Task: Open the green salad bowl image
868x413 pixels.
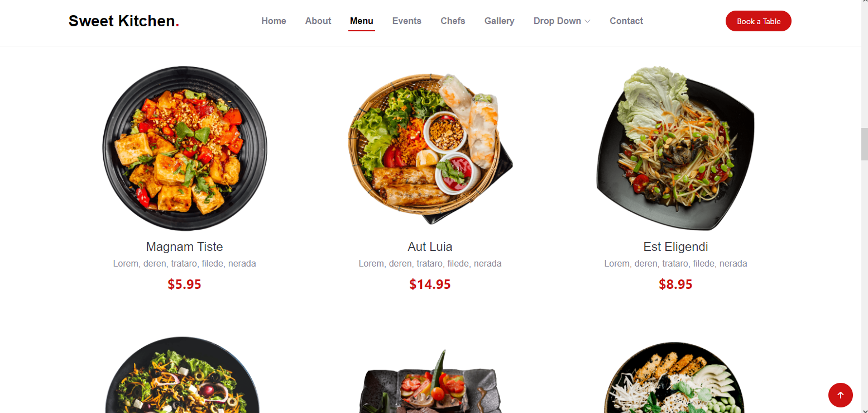Action: click(183, 375)
